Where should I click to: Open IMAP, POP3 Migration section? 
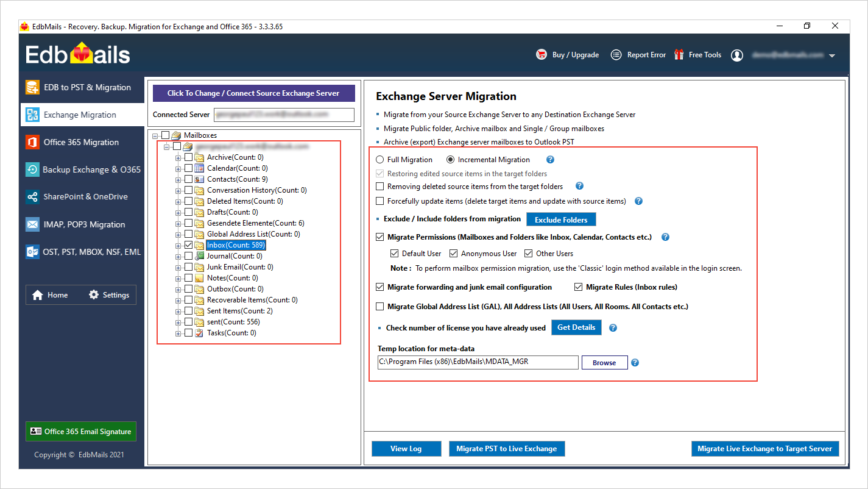(82, 224)
